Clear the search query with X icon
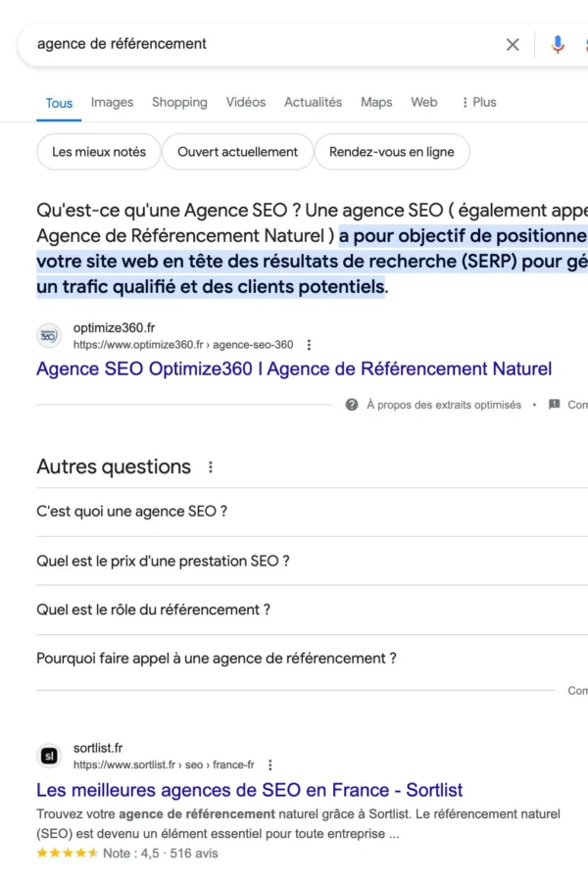This screenshot has width=588, height=882. pyautogui.click(x=513, y=44)
